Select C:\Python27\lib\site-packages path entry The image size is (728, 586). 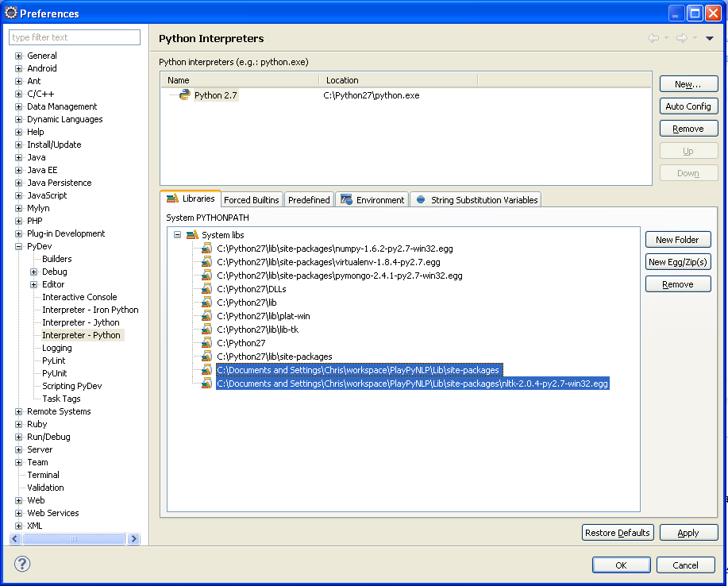coord(275,357)
